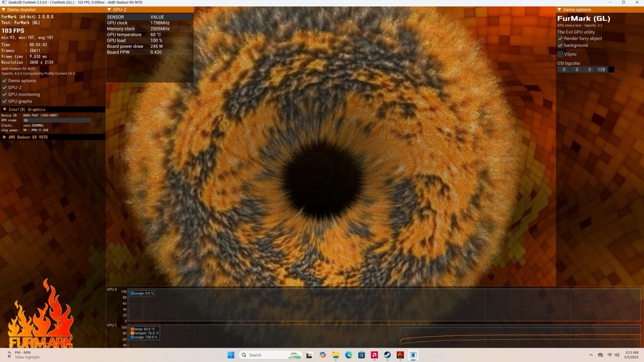Click the GPU 0 usage legend
The height and width of the screenshot is (362, 644).
pos(142,293)
